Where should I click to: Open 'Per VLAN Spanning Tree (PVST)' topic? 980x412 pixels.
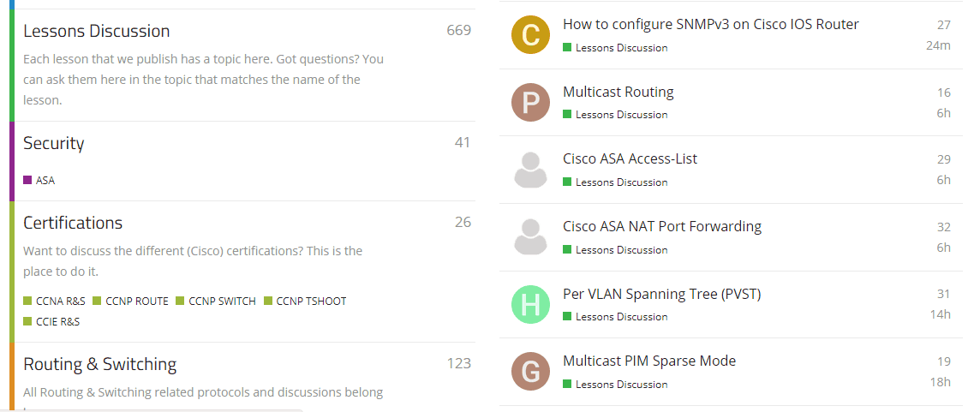[661, 294]
